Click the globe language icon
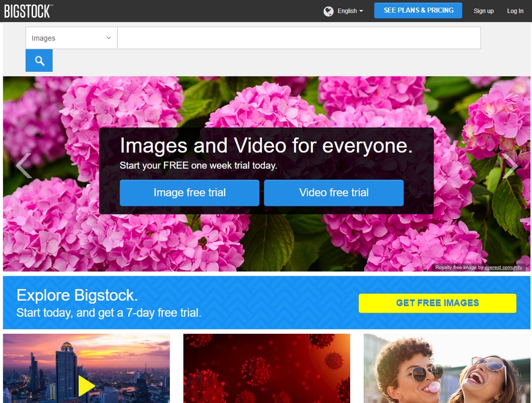Image resolution: width=532 pixels, height=403 pixels. pos(328,10)
